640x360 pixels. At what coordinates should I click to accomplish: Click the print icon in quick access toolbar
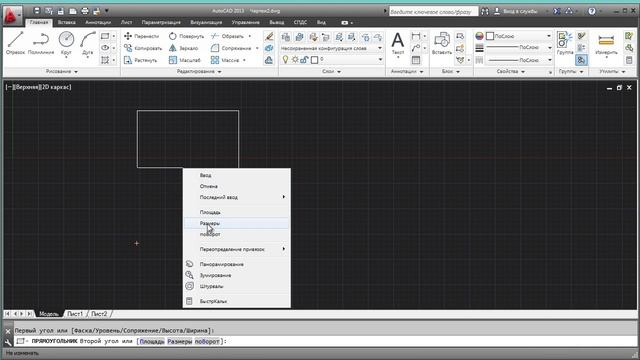[85, 11]
